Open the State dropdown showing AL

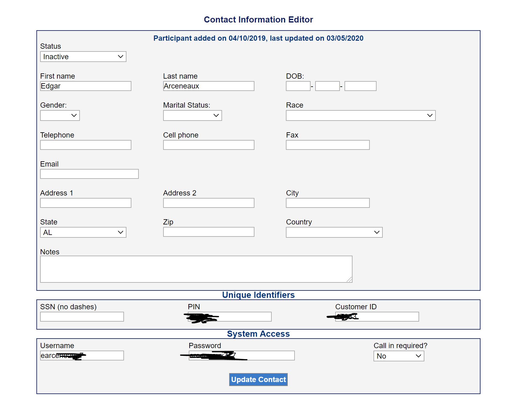[83, 232]
